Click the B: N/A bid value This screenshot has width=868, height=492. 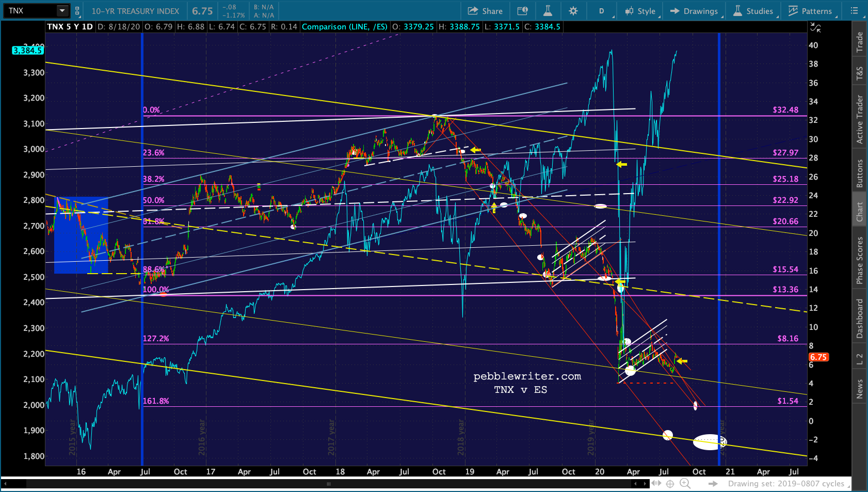(264, 7)
